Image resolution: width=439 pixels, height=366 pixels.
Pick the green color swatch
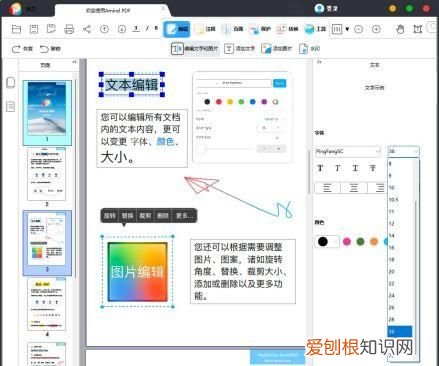[x=360, y=242]
